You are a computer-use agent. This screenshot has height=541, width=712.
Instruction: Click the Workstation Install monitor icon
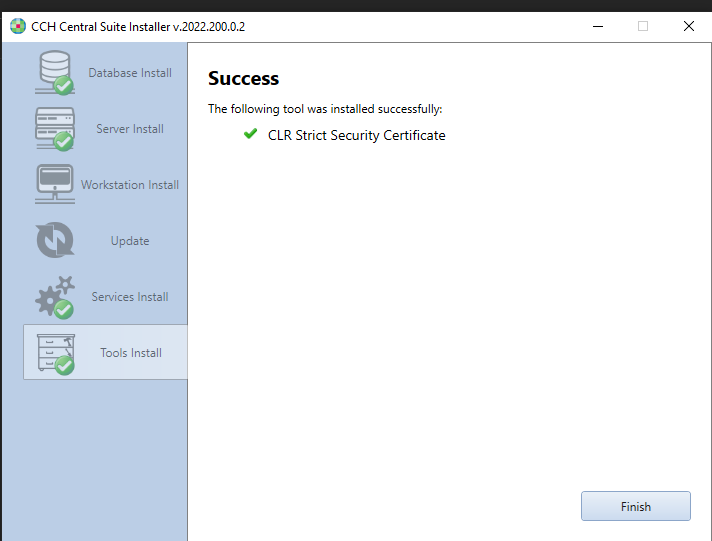point(55,184)
